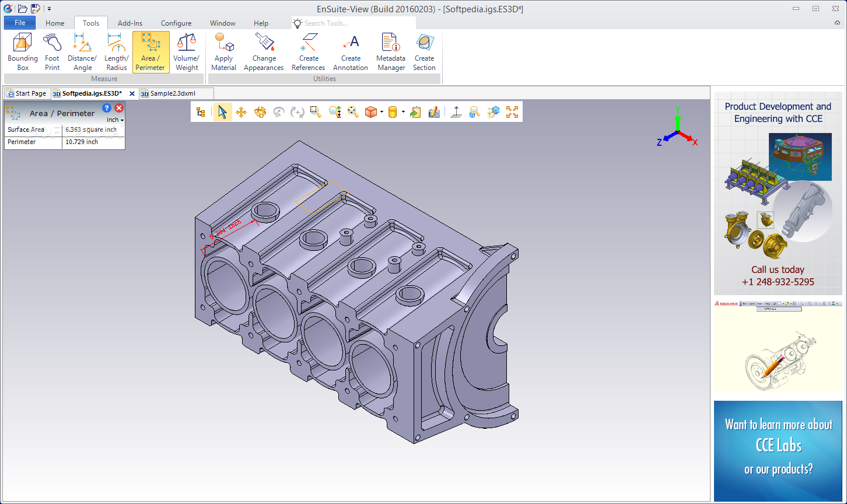
Task: Click the red cube view orientation icon
Action: (371, 112)
